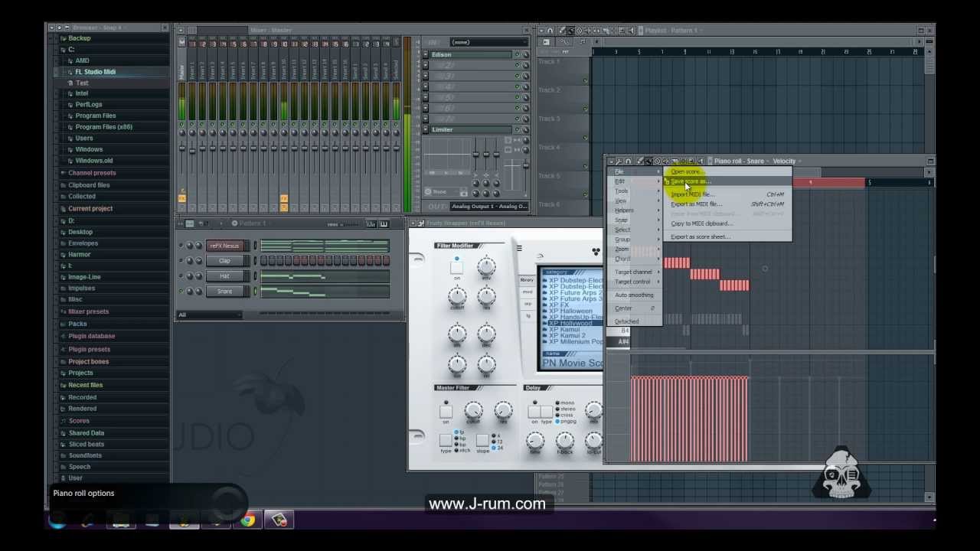Mute the Clap channel in the channel rack
980x551 pixels.
(181, 259)
